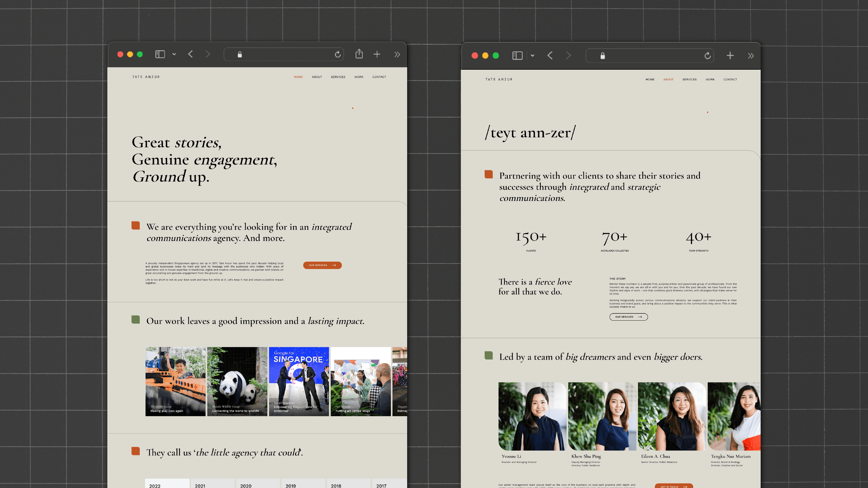Reload page in right browser window

click(x=708, y=56)
